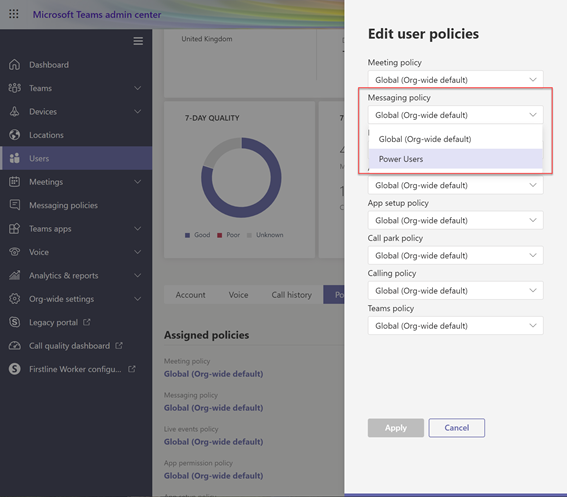The image size is (567, 497).
Task: Select Power Users messaging policy option
Action: point(455,159)
